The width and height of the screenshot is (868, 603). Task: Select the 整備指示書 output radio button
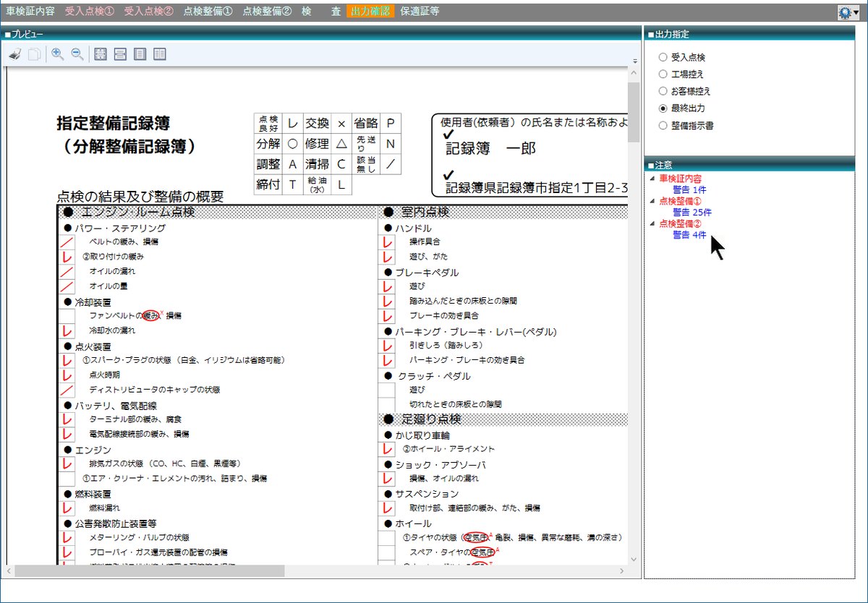pos(663,126)
